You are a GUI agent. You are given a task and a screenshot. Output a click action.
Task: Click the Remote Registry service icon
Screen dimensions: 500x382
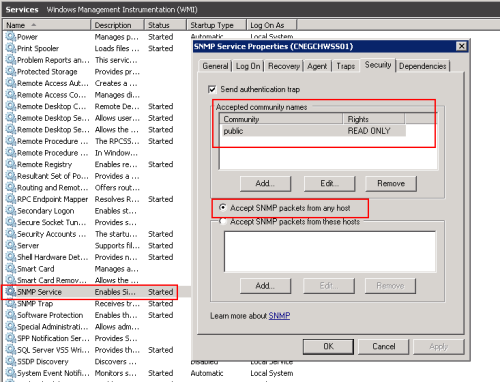point(11,164)
